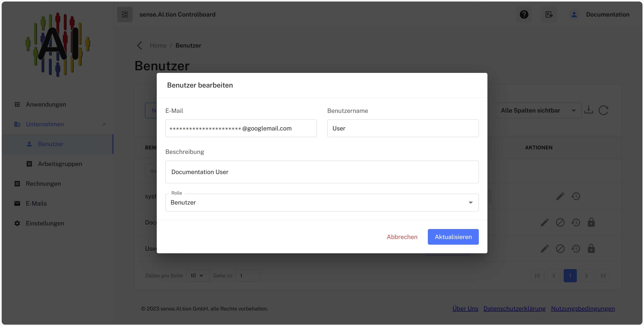Go to the last page arrow
The height and width of the screenshot is (326, 644).
click(603, 276)
